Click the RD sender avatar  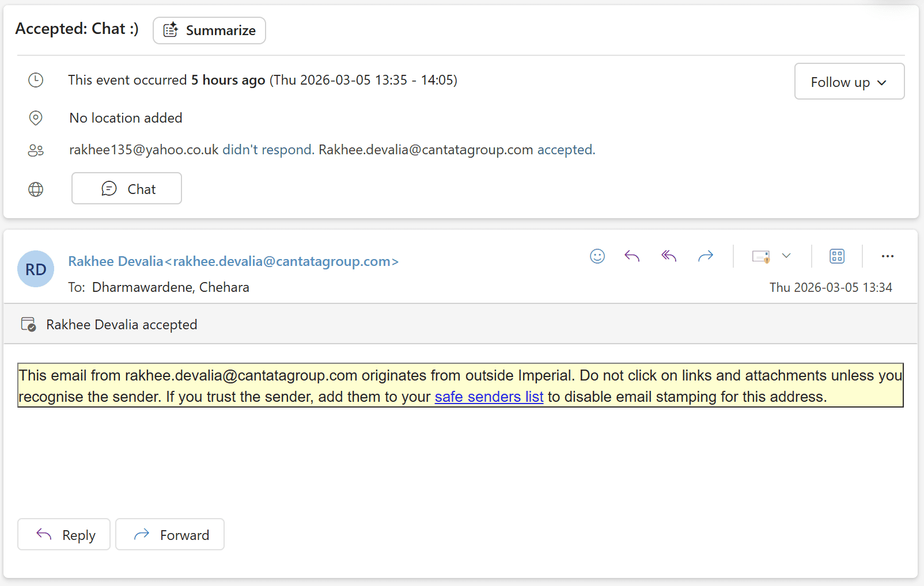tap(36, 269)
